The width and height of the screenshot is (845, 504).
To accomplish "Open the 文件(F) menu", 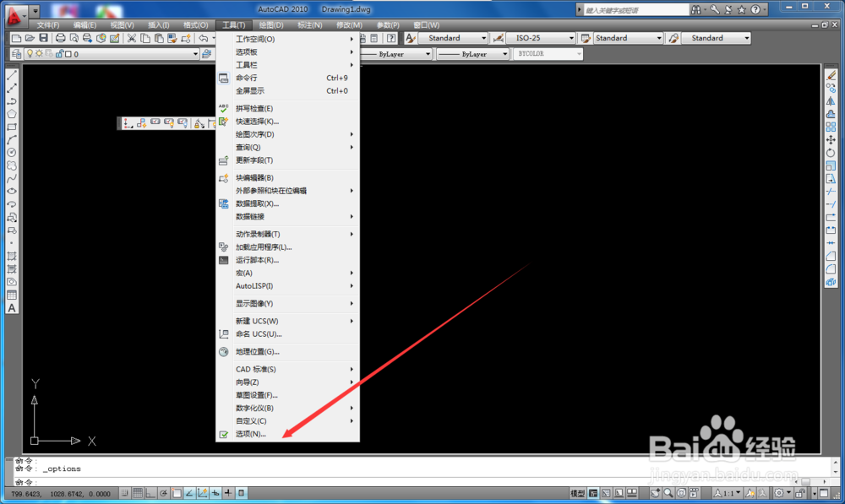I will click(48, 25).
